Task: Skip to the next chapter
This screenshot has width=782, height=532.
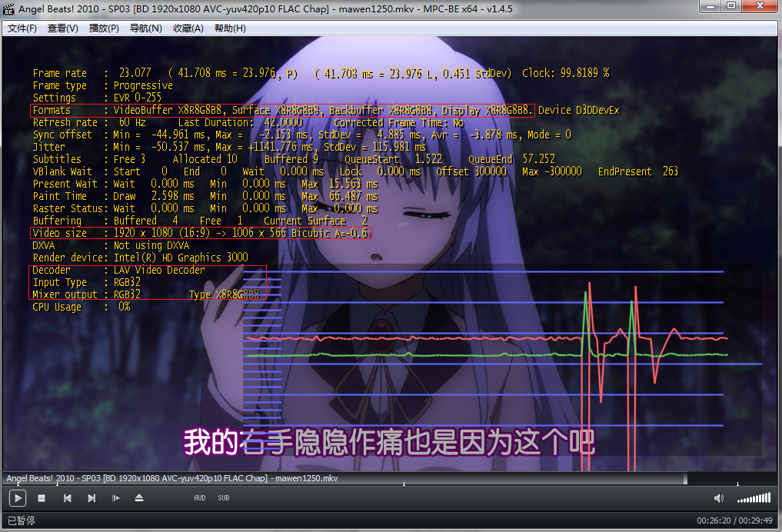Action: click(92, 498)
